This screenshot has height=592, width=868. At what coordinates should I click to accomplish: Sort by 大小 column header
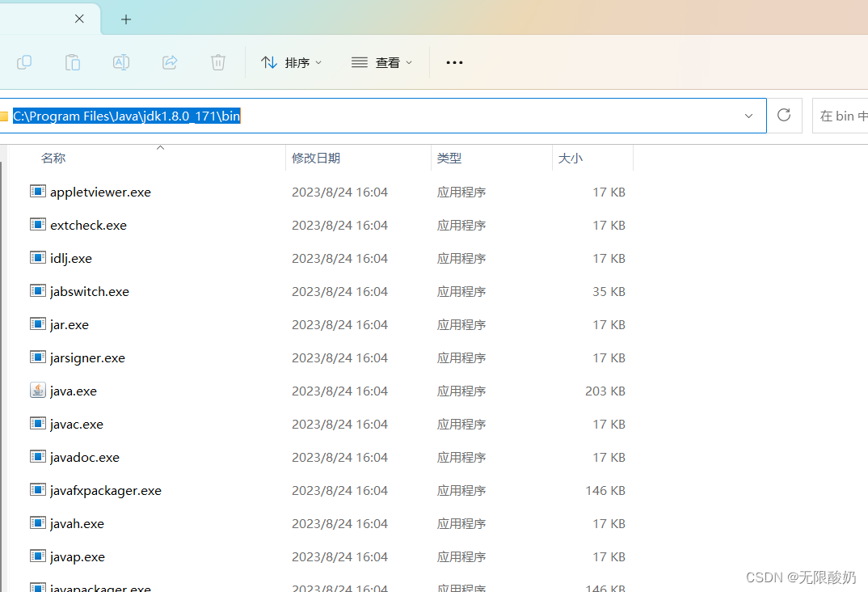[570, 159]
